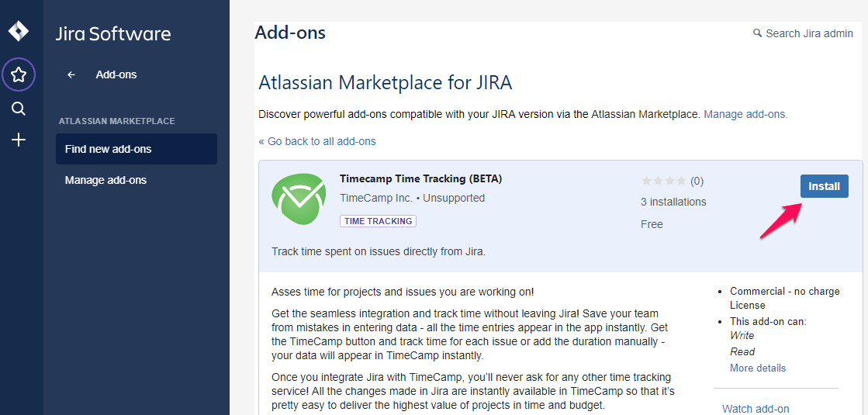This screenshot has height=415, width=868.
Task: Click Timecamp Time Tracking (BETA) title
Action: pos(420,178)
